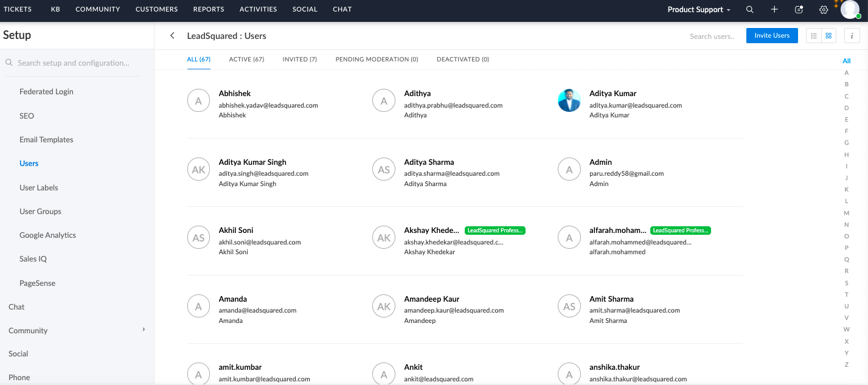The height and width of the screenshot is (385, 868).
Task: Go back using the left arrow
Action: pyautogui.click(x=172, y=36)
